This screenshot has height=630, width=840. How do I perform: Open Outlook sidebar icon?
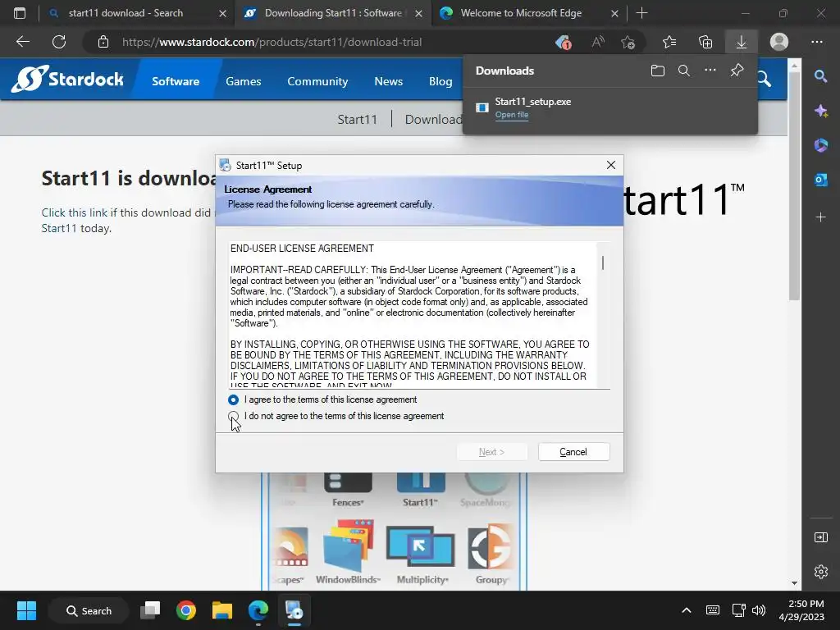pos(820,180)
